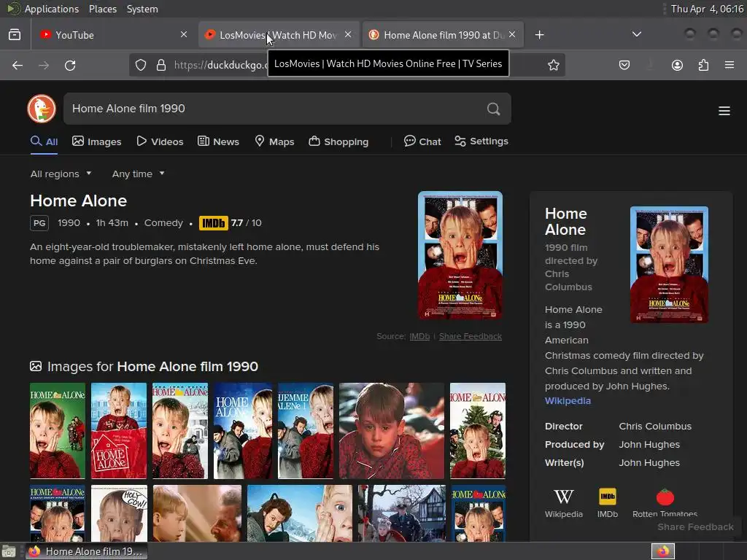The width and height of the screenshot is (747, 560).
Task: Open the Firefox account icon
Action: pyautogui.click(x=677, y=65)
